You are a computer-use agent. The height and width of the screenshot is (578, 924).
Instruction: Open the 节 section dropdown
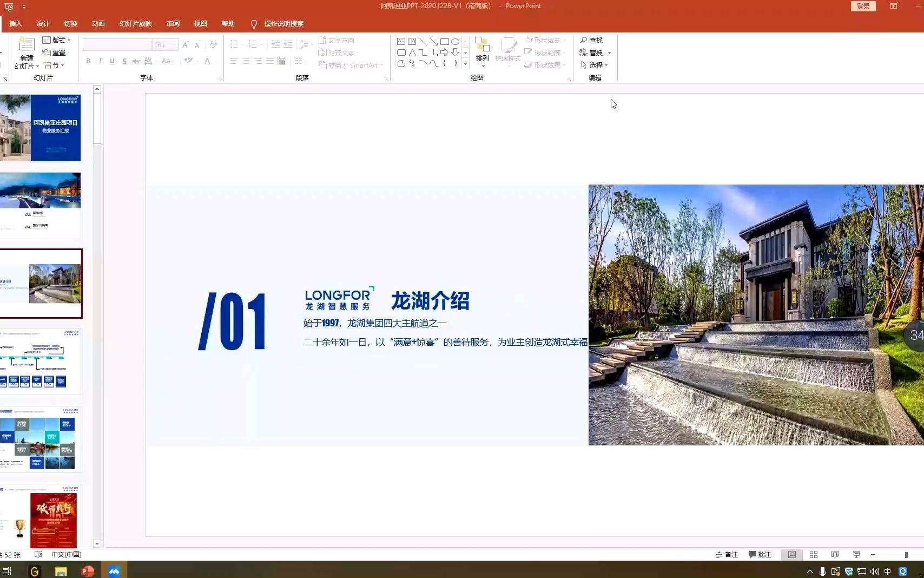[54, 65]
